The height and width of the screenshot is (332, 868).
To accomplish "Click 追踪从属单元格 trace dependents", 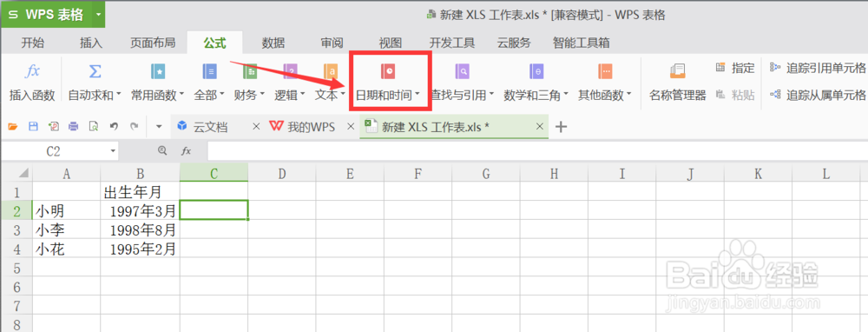I will click(818, 95).
